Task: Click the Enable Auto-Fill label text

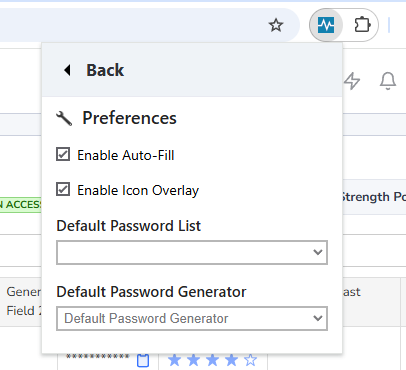Action: (x=126, y=155)
